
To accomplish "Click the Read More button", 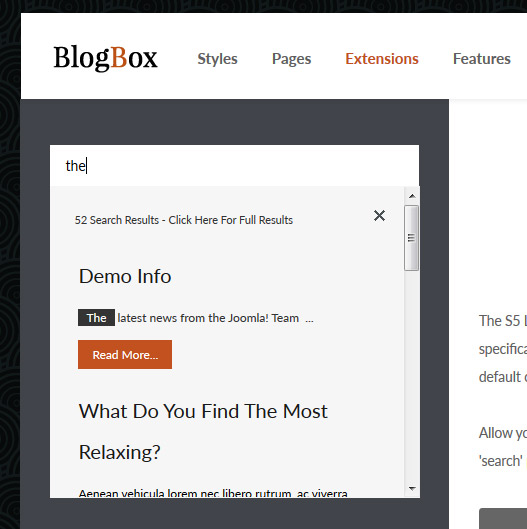I will [x=125, y=355].
